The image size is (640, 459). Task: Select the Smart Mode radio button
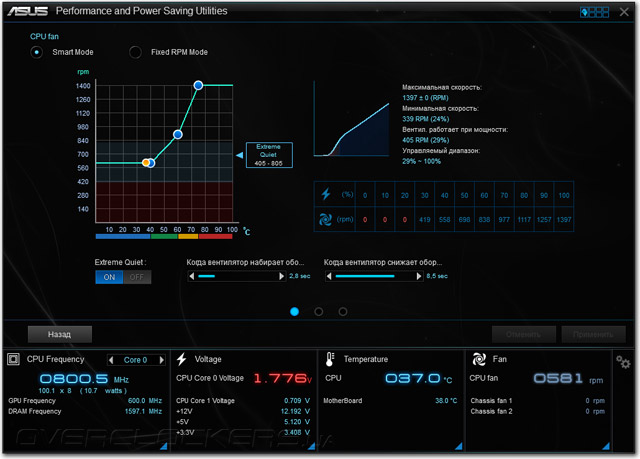tap(37, 52)
